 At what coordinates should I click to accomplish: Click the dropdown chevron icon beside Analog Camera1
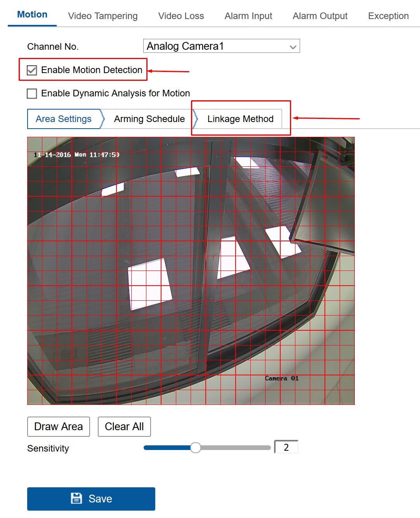(293, 47)
